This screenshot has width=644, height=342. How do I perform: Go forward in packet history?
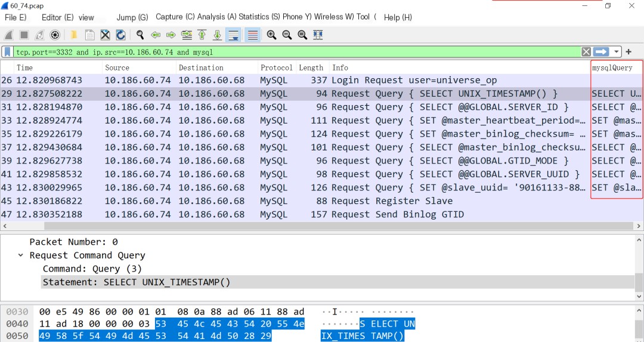tap(171, 35)
